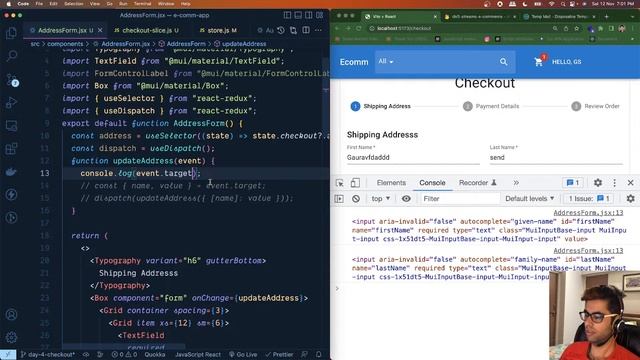Open the editor More Actions ellipsis
This screenshot has width=640, height=360.
[x=318, y=30]
